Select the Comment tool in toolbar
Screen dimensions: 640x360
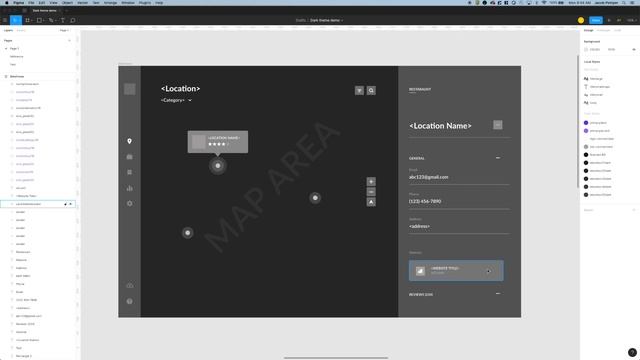tap(73, 20)
